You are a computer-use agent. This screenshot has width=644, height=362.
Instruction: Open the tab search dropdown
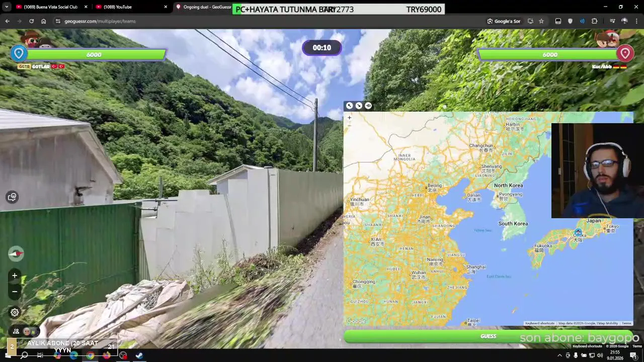[7, 7]
